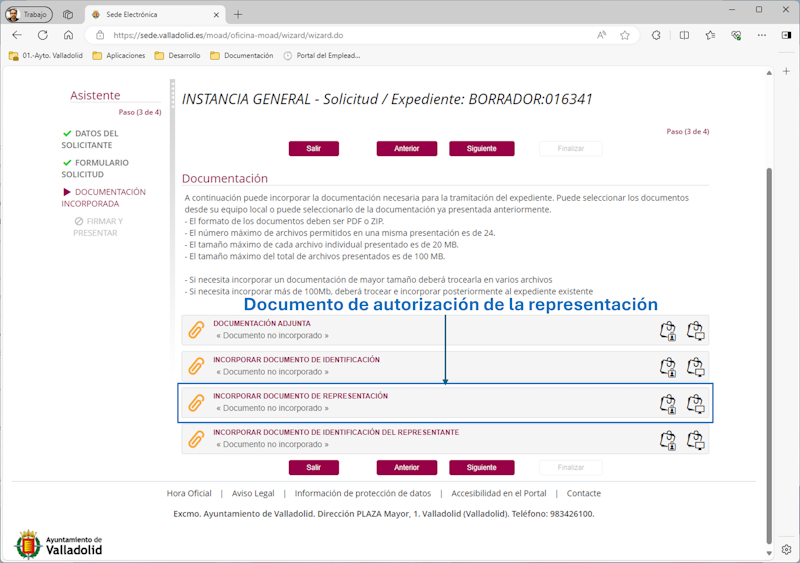800x563 pixels.
Task: Open Información de protección de datos link
Action: 363,494
